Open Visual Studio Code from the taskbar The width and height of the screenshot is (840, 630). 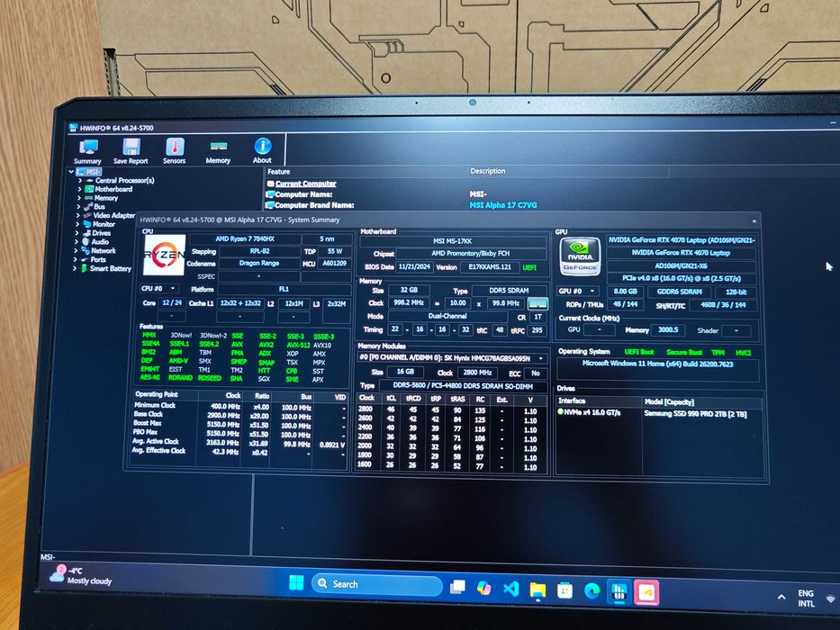click(511, 589)
